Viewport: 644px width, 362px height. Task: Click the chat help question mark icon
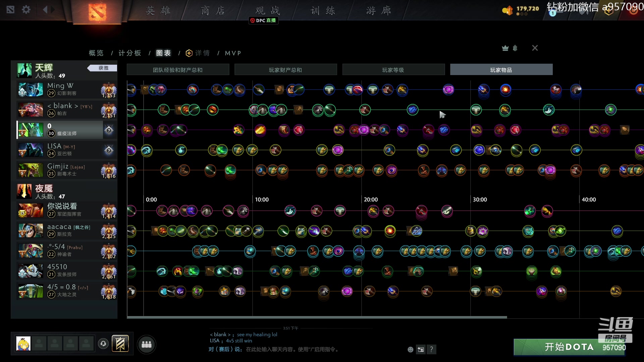click(x=432, y=349)
